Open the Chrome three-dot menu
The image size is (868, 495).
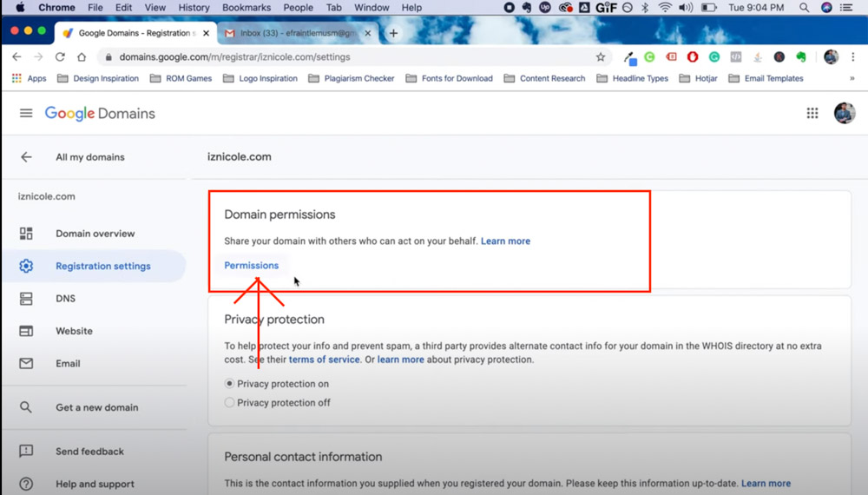[853, 57]
